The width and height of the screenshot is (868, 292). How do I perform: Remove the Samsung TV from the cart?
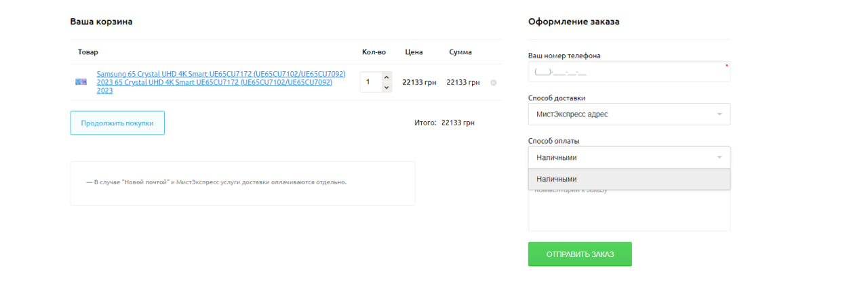[x=493, y=83]
